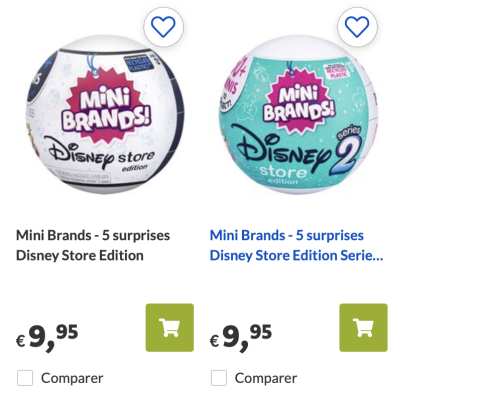480x399 pixels.
Task: View the white Disney store ball image
Action: (104, 114)
